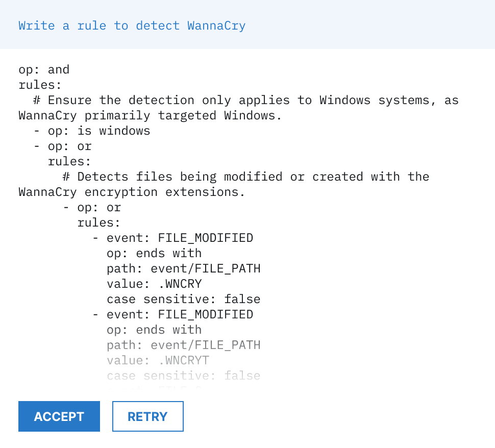The image size is (495, 448).
Task: Click the first 'path: event/FILE_PATH' line
Action: pos(183,268)
